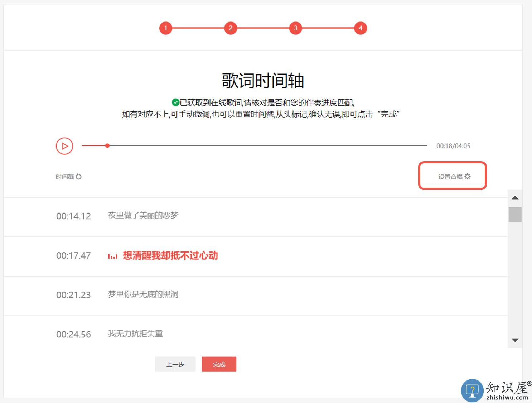The height and width of the screenshot is (403, 532).
Task: Click the 上一步 button
Action: coord(175,364)
